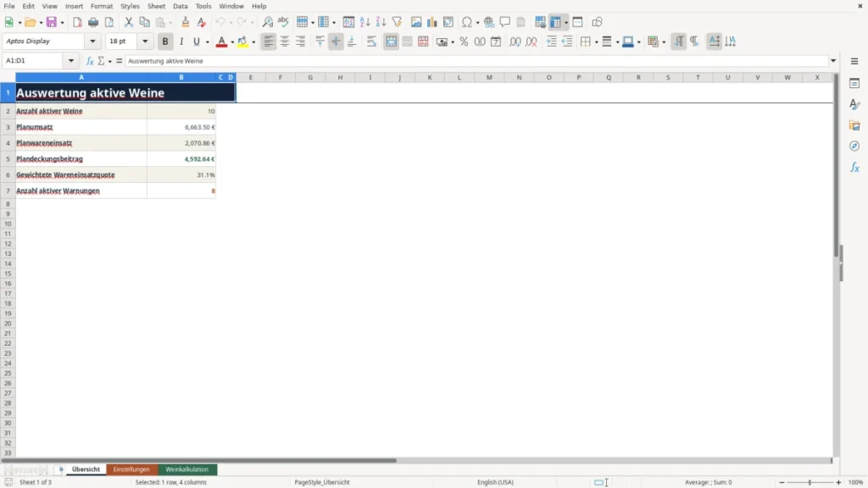
Task: Open the highlighting color dropdown arrow
Action: [x=253, y=42]
